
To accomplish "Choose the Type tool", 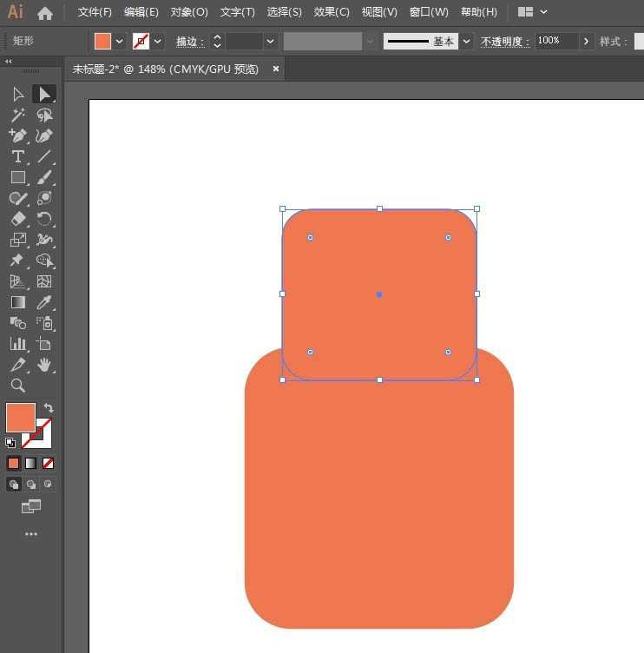I will click(x=17, y=156).
